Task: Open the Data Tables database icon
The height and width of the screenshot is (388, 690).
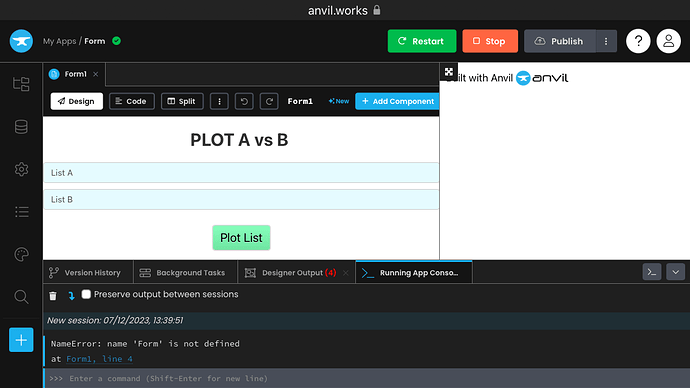Action: point(21,127)
